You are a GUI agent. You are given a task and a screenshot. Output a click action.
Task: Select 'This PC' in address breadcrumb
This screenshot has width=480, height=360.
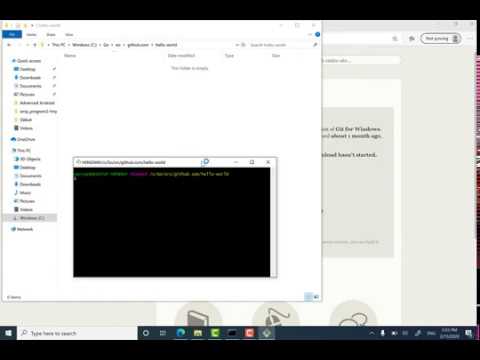[x=59, y=45]
